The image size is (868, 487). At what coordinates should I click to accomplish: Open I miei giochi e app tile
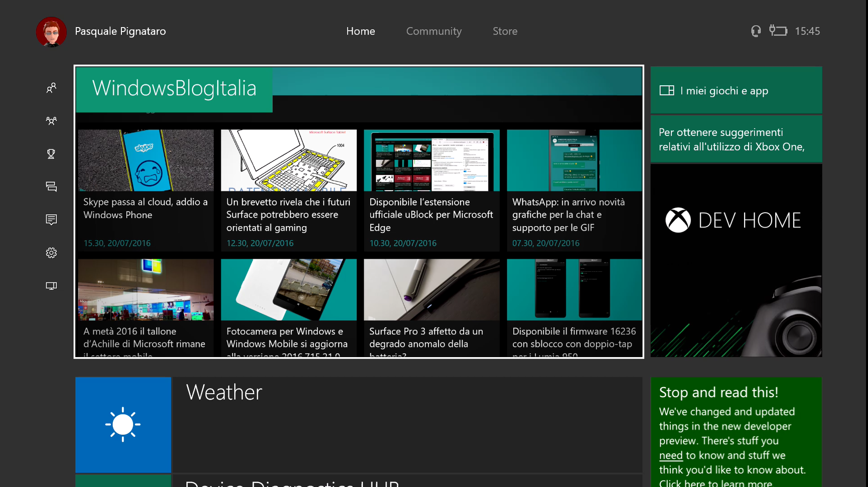coord(736,90)
